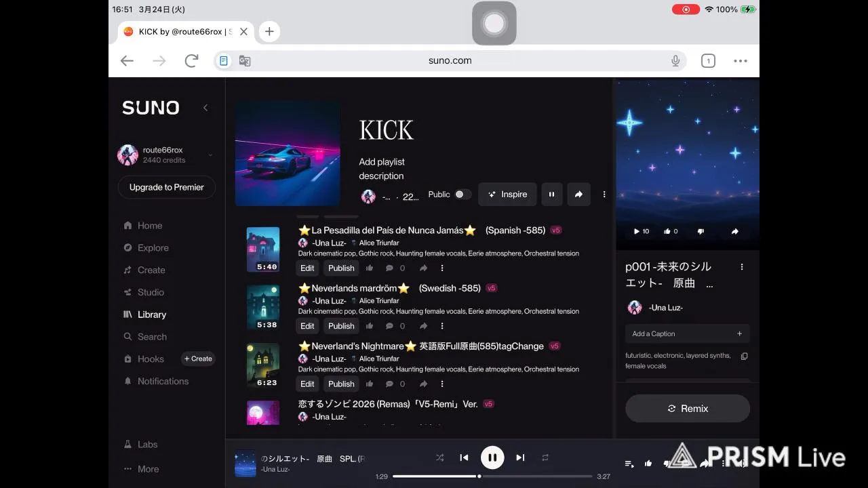Open -Una Luz- profile in right panel

tap(665, 308)
